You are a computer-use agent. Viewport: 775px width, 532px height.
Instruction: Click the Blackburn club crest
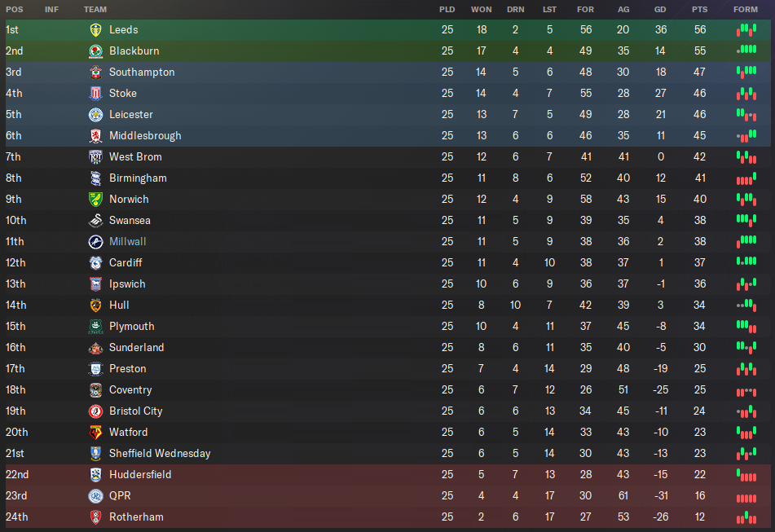pos(95,51)
